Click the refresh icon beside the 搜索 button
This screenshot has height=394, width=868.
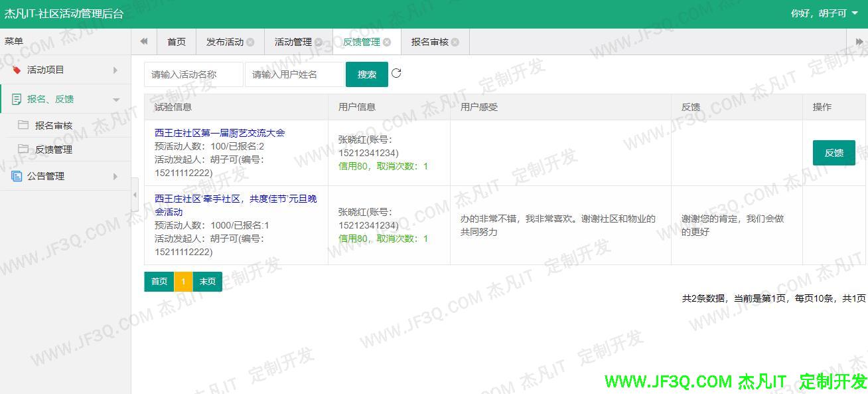[x=396, y=74]
